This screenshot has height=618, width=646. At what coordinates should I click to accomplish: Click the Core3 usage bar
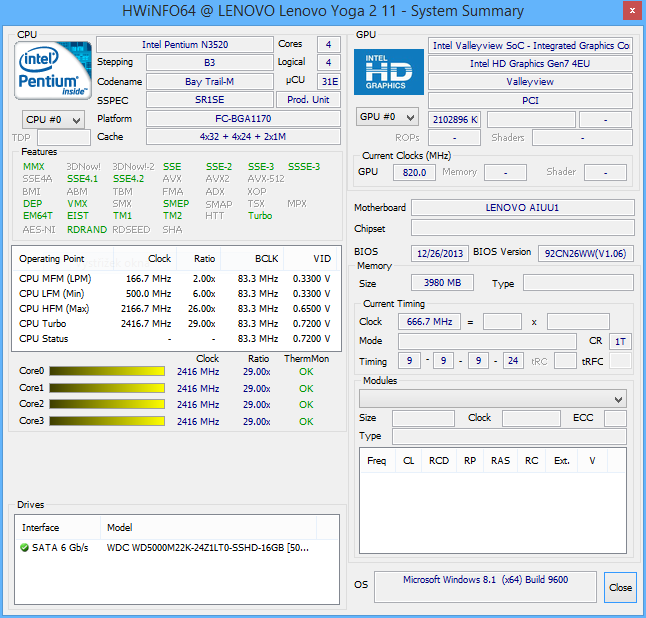pyautogui.click(x=106, y=422)
